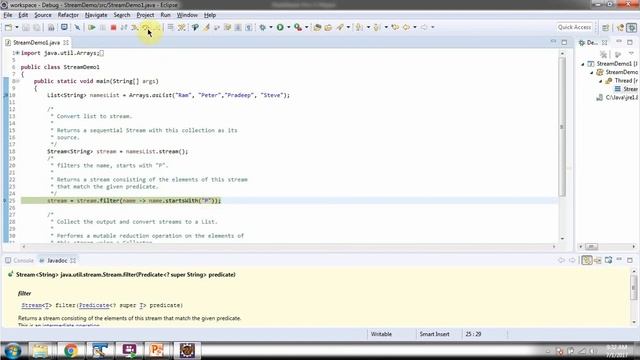The image size is (640, 360).
Task: Click the Disconnect icon next to Terminate
Action: point(124,27)
